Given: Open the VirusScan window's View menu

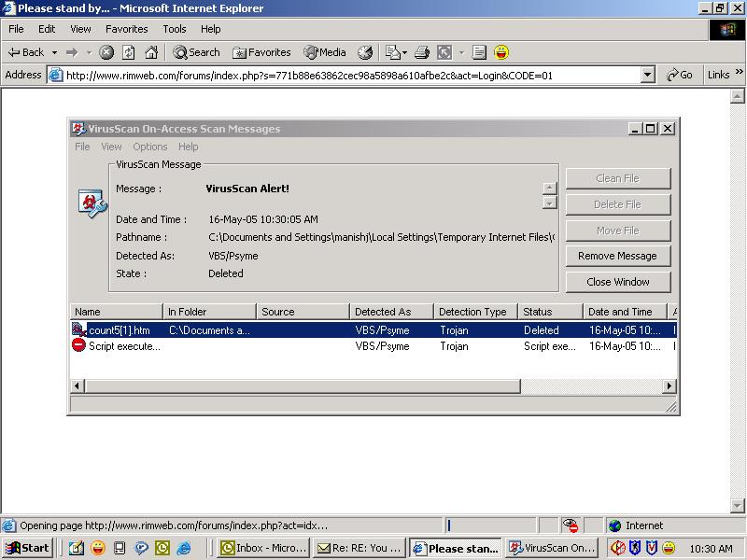Looking at the screenshot, I should pyautogui.click(x=111, y=147).
